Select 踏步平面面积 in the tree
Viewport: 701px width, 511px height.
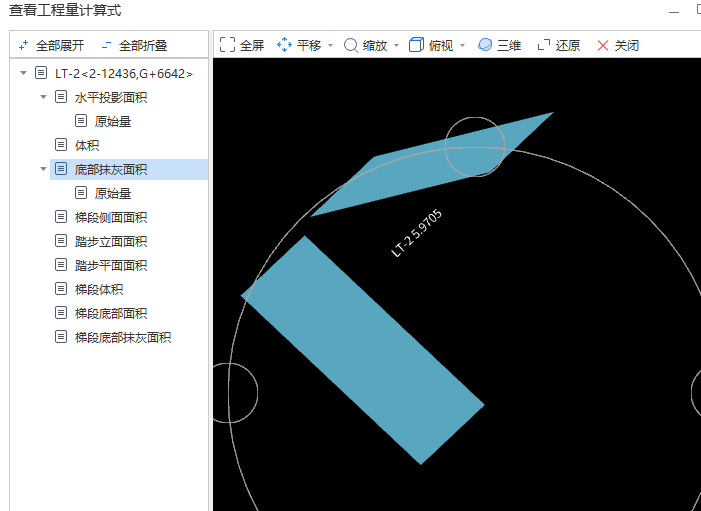(x=111, y=265)
